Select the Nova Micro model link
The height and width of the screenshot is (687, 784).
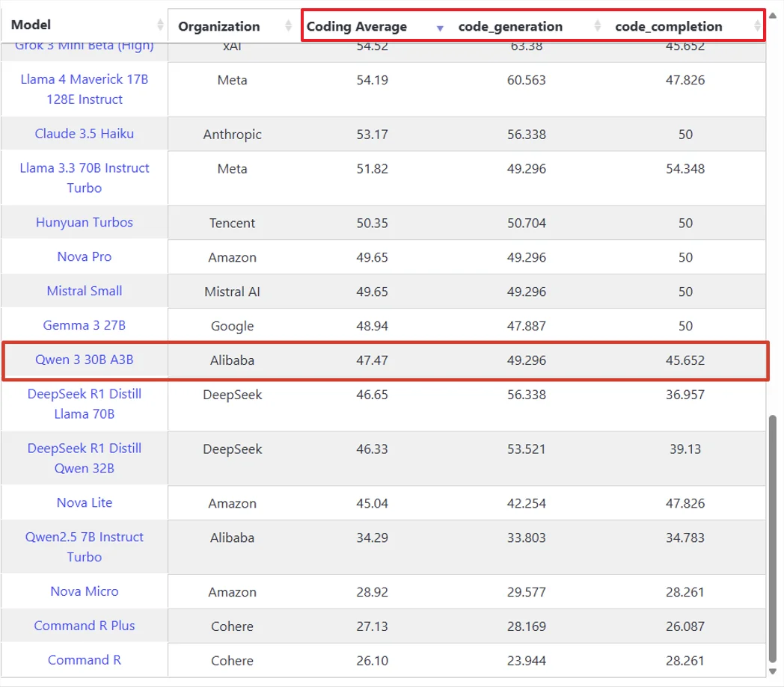[x=85, y=591]
